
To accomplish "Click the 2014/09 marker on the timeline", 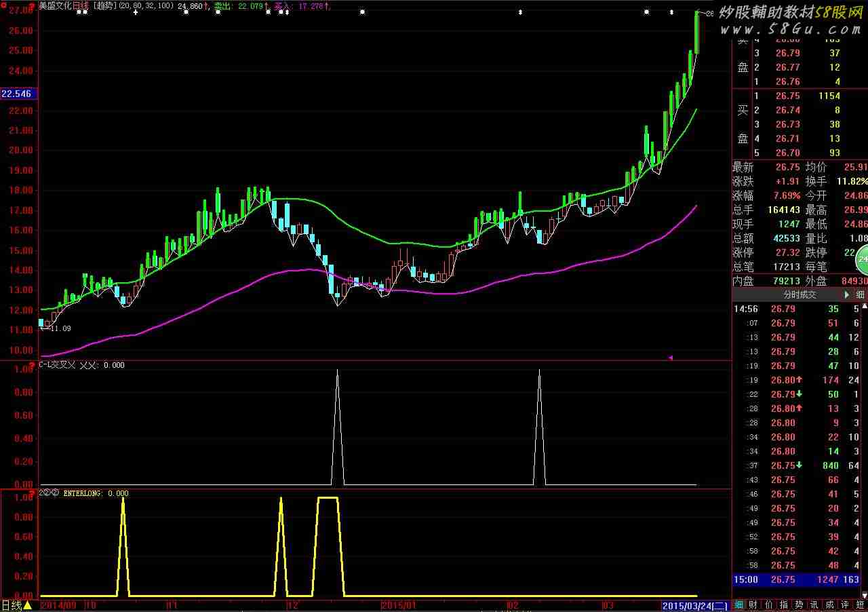I will point(59,604).
